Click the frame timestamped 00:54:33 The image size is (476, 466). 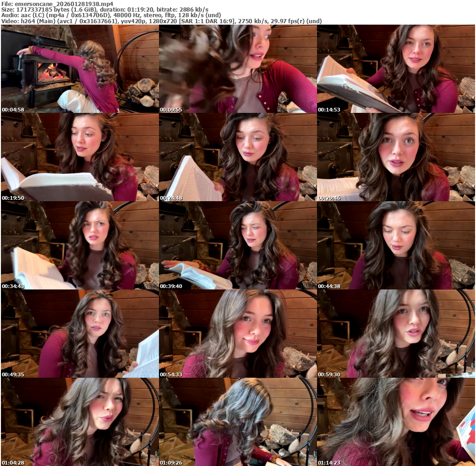(x=238, y=334)
